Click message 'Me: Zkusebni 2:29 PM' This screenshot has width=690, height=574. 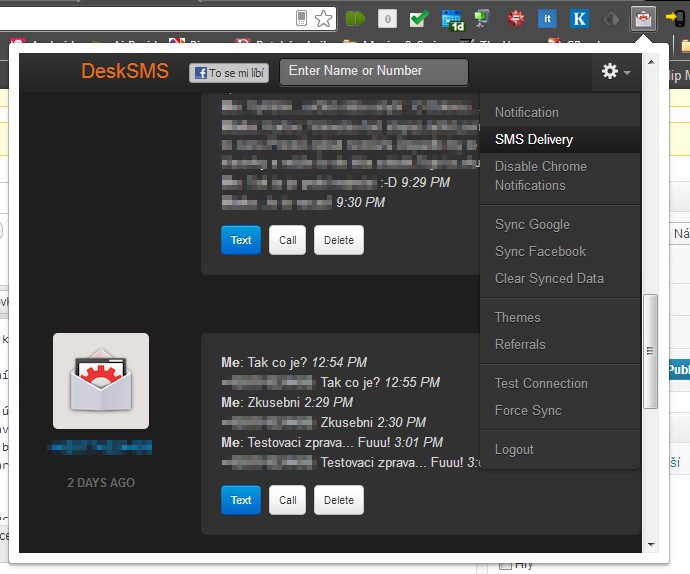[287, 402]
